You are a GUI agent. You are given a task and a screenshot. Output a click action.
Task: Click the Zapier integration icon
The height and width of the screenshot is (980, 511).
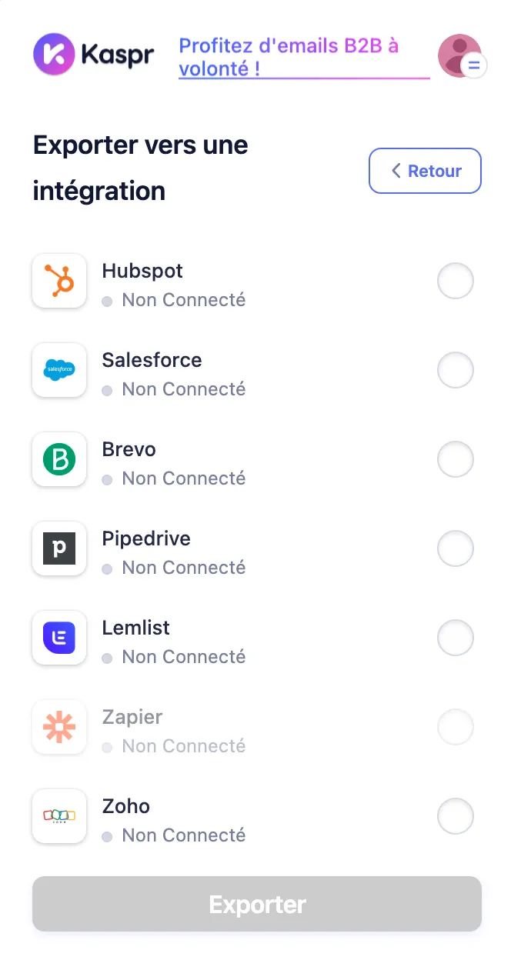(x=59, y=727)
